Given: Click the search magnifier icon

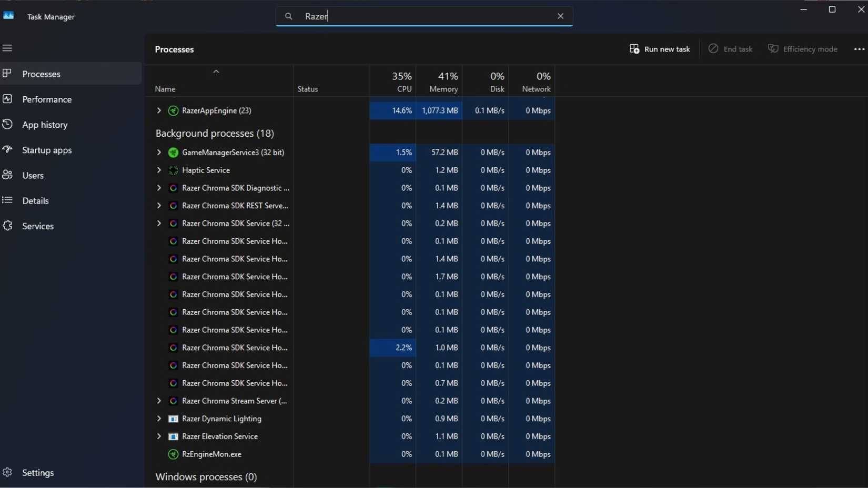Looking at the screenshot, I should [x=288, y=16].
